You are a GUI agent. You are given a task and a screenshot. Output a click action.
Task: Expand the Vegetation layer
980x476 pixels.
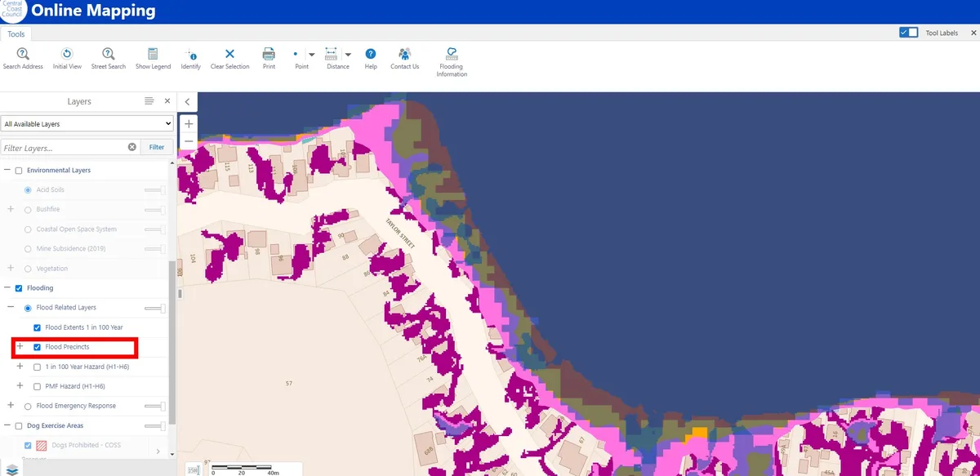tap(11, 269)
